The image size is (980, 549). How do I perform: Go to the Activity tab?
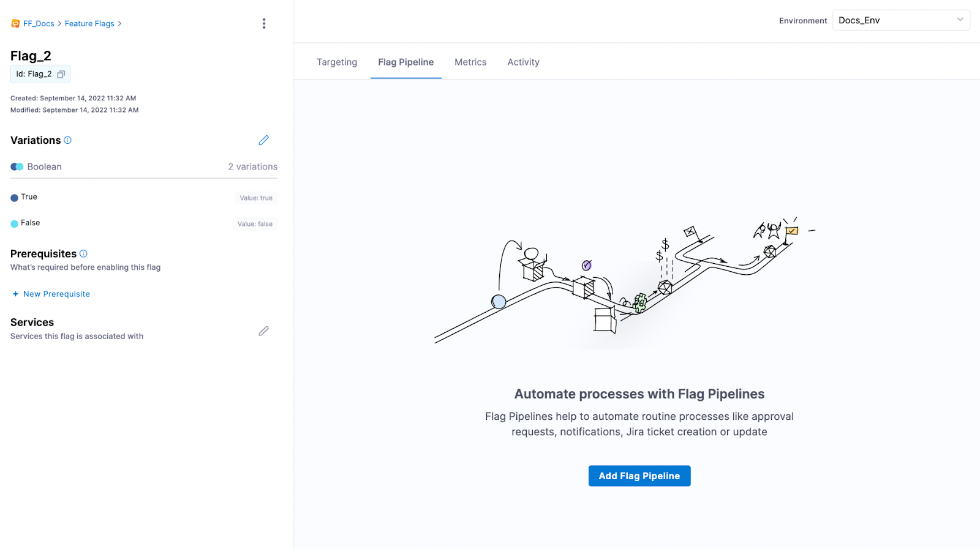523,62
